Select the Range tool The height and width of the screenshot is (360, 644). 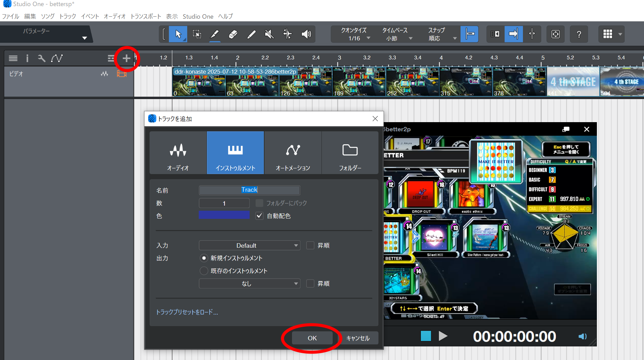[x=197, y=34]
